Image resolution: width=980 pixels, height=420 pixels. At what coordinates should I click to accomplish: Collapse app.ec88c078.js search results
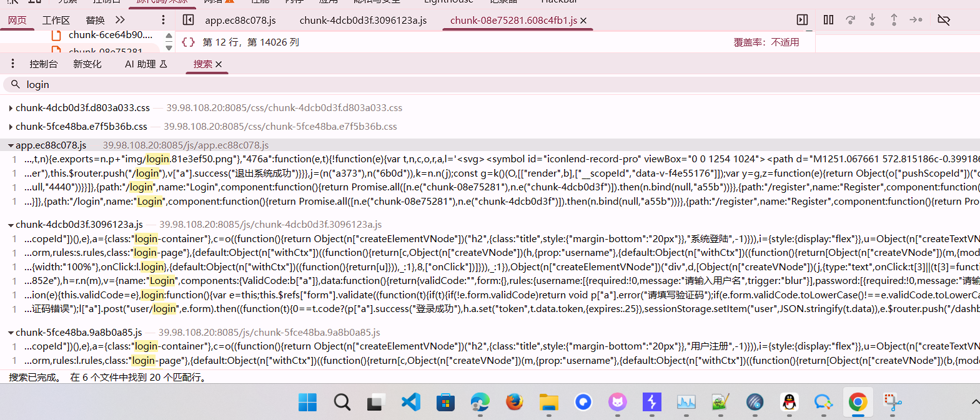click(x=11, y=145)
